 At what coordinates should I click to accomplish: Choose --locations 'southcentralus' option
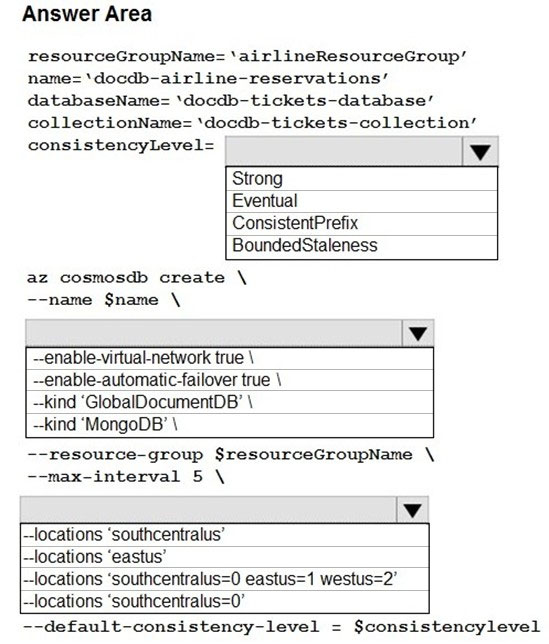pyautogui.click(x=225, y=535)
